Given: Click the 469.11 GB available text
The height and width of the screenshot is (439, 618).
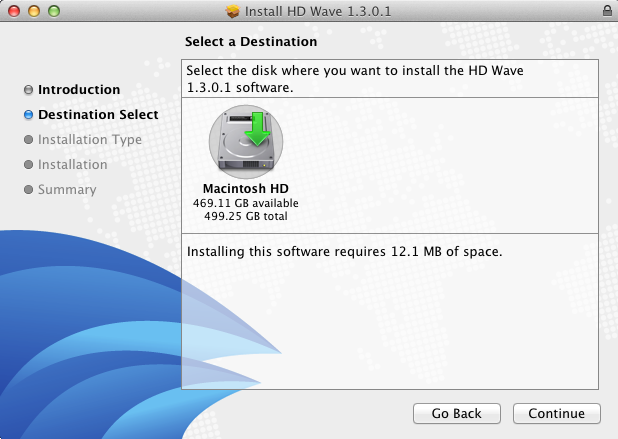Looking at the screenshot, I should [x=246, y=203].
